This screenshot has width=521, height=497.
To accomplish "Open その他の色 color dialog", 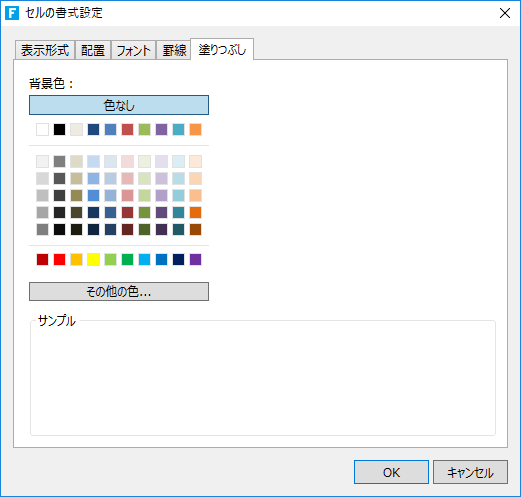I will point(119,292).
